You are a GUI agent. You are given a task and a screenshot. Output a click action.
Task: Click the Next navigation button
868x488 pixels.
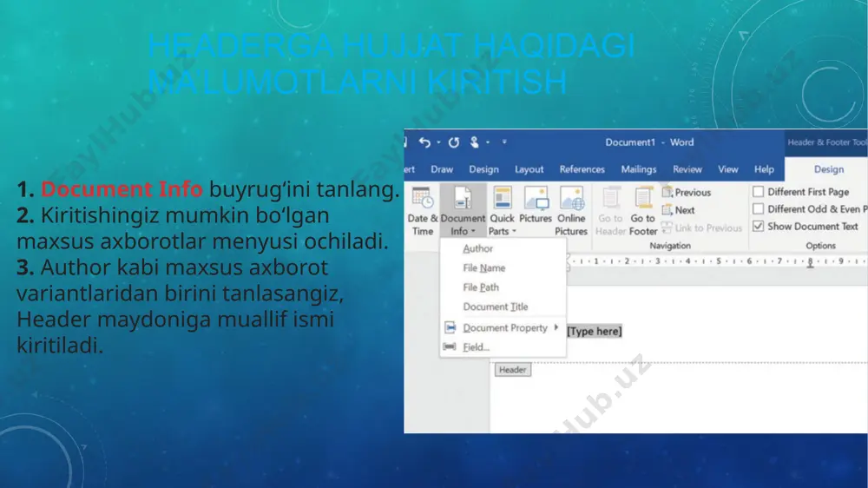pyautogui.click(x=678, y=210)
